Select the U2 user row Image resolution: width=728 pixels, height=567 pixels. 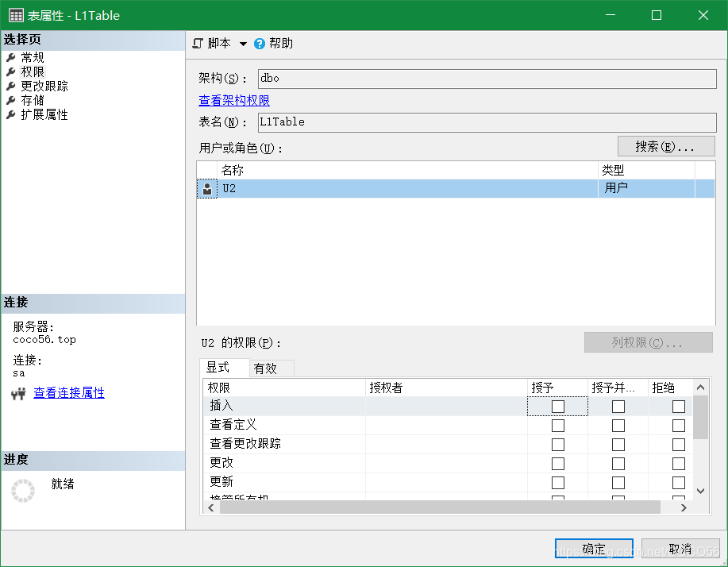click(456, 188)
